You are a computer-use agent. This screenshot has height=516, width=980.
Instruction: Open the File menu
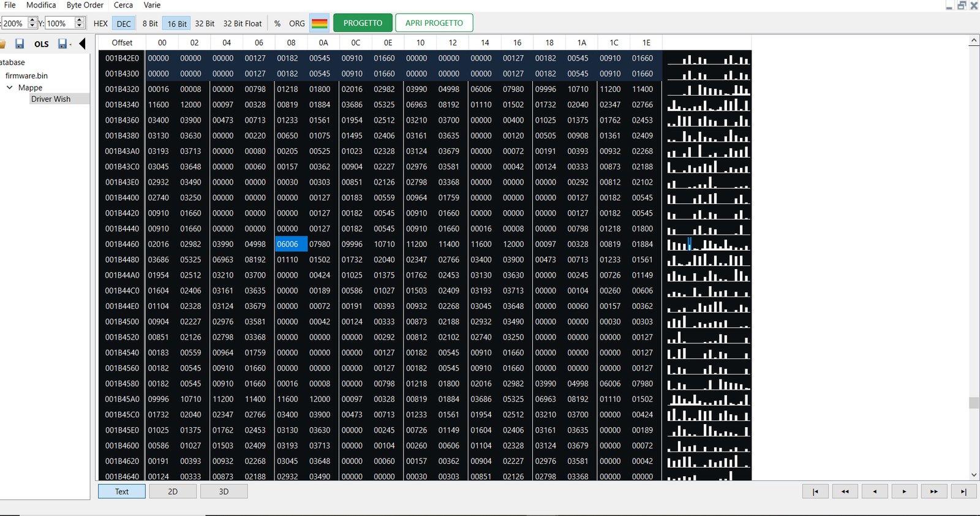click(x=10, y=5)
